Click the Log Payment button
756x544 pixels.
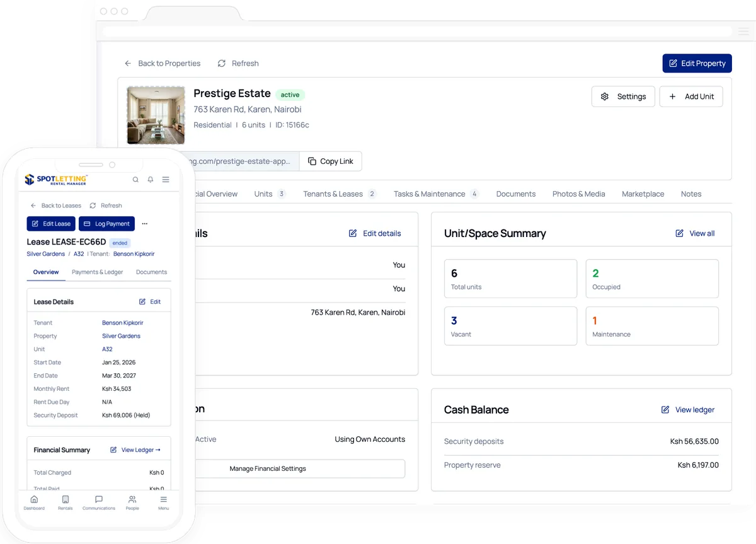pos(106,224)
